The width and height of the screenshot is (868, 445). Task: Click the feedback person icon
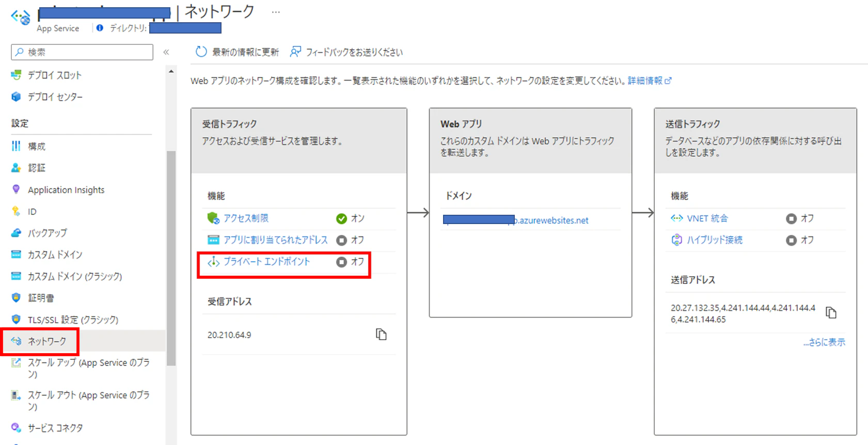[x=295, y=52]
